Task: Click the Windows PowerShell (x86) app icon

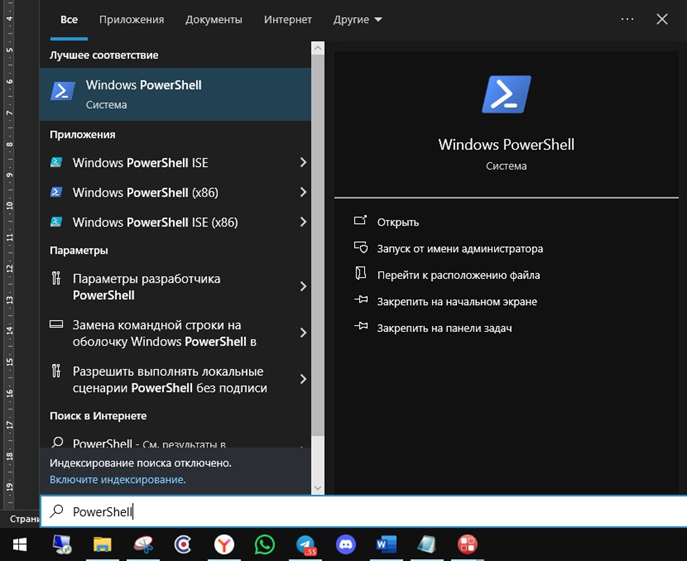Action: pyautogui.click(x=56, y=192)
